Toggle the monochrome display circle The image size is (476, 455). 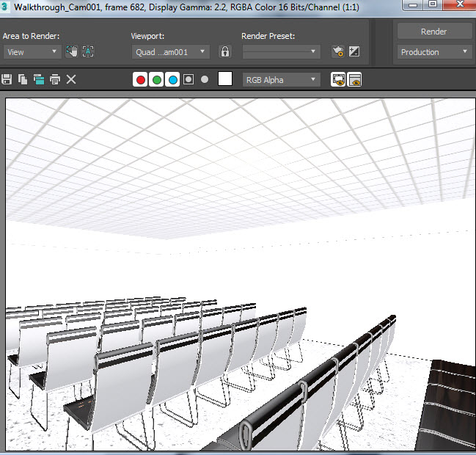[205, 79]
